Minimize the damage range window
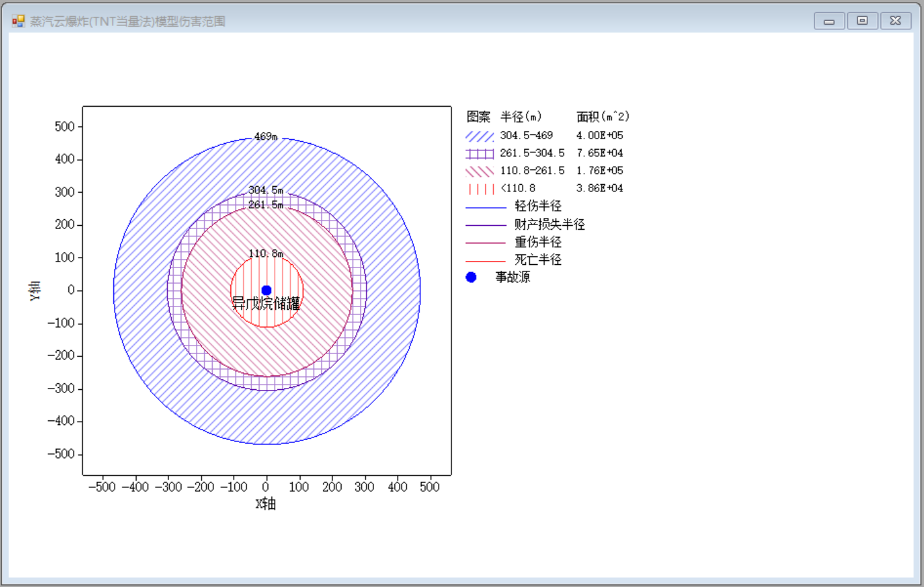 829,21
